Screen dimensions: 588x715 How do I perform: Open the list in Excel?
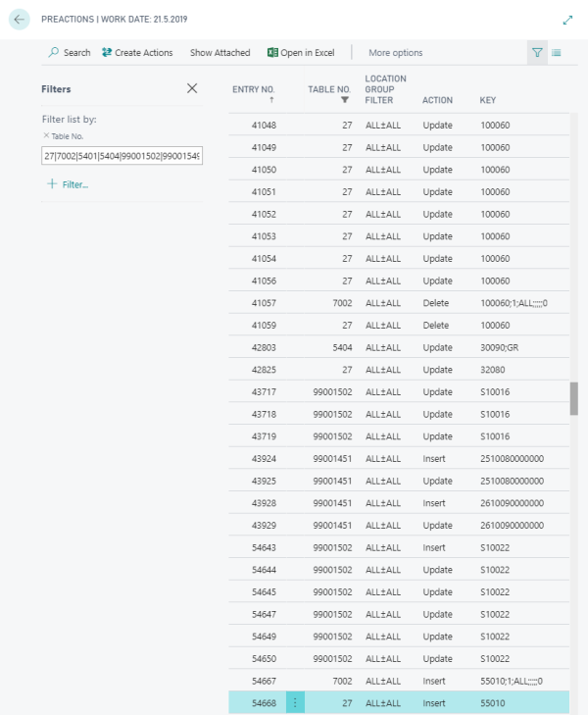pyautogui.click(x=301, y=53)
